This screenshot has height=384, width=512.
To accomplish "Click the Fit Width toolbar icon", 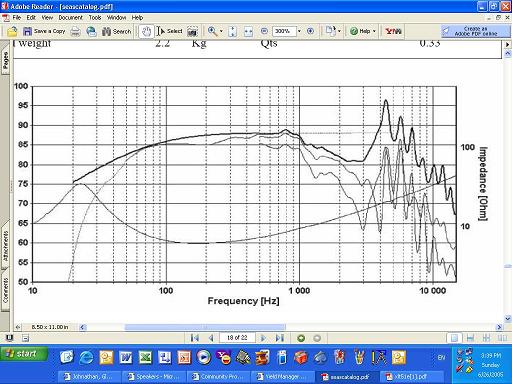I will (248, 31).
